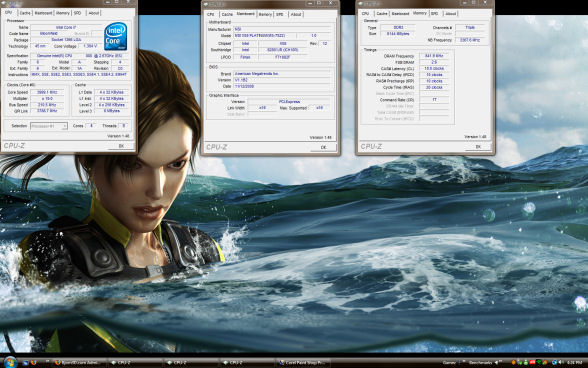Click the BIOS Date value in Mainboard window
The image size is (588, 368).
(282, 86)
